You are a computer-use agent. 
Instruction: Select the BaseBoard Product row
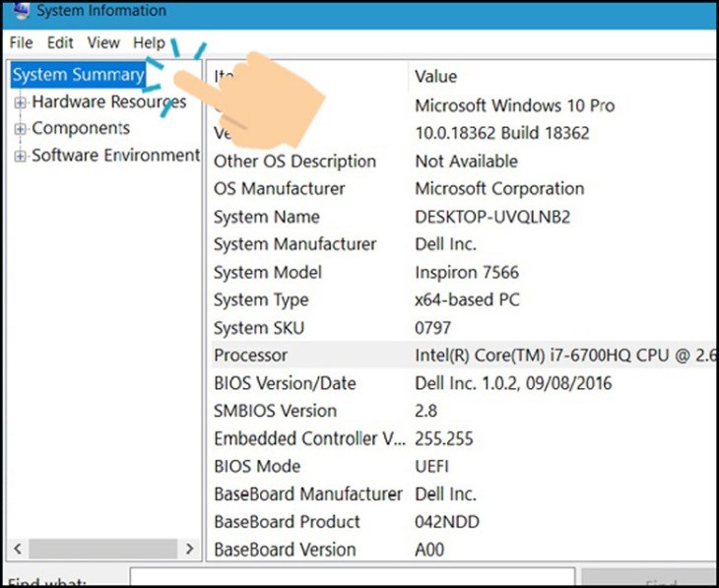(463, 522)
